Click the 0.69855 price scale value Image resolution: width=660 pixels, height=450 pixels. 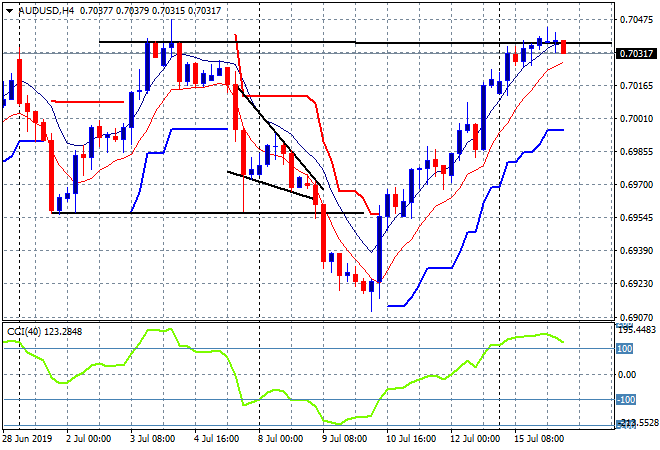coord(636,152)
